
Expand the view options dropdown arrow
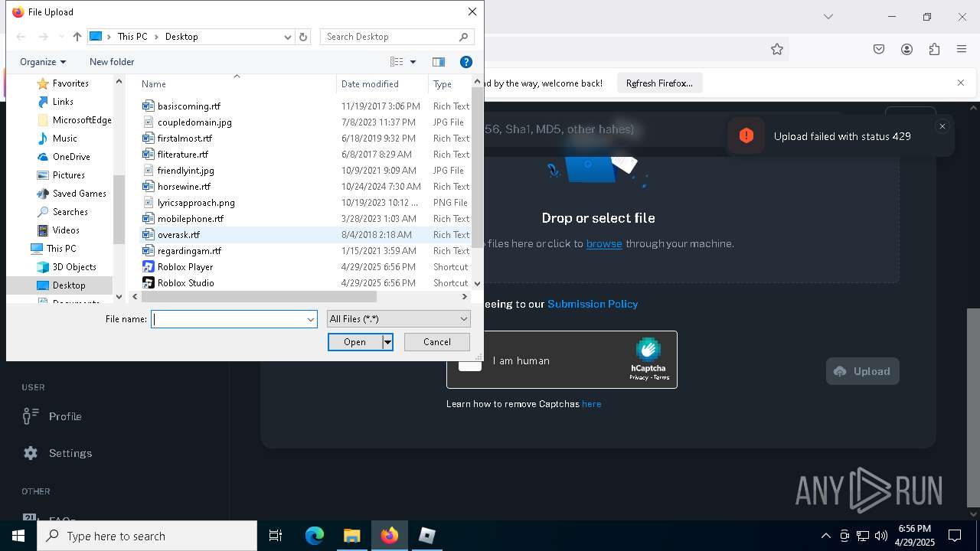coord(413,62)
